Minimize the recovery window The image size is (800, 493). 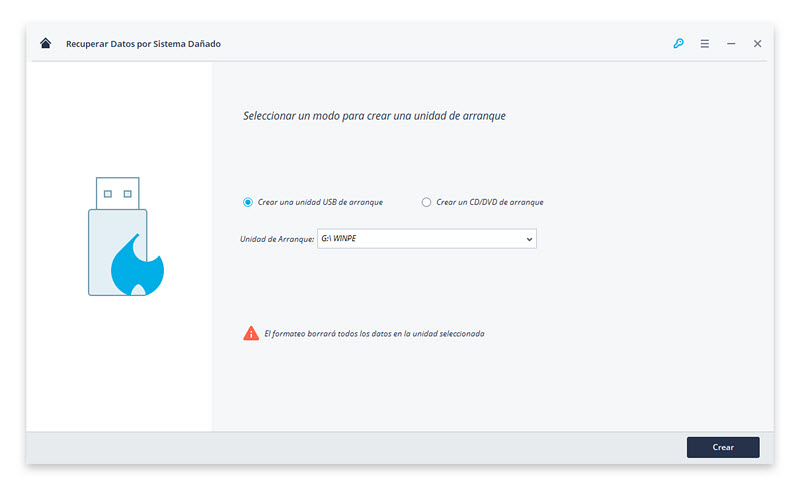click(x=731, y=44)
